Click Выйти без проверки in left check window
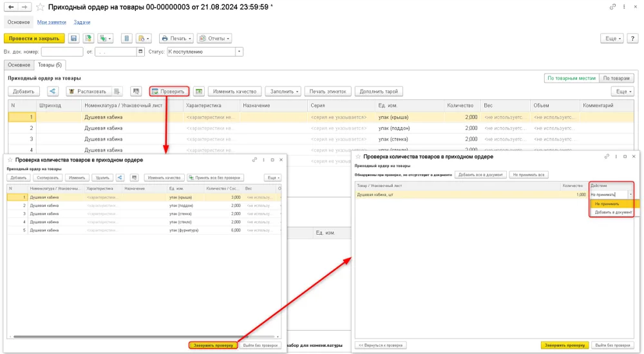 (x=260, y=346)
